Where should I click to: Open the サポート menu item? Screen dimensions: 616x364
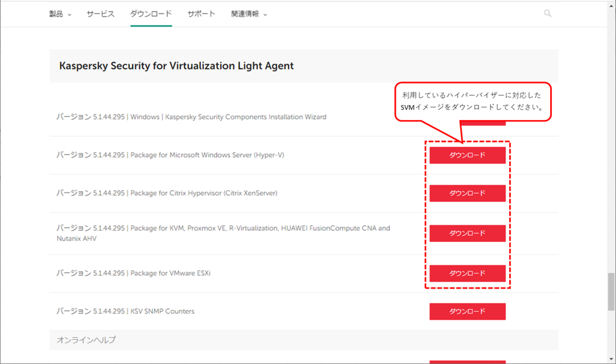(201, 14)
